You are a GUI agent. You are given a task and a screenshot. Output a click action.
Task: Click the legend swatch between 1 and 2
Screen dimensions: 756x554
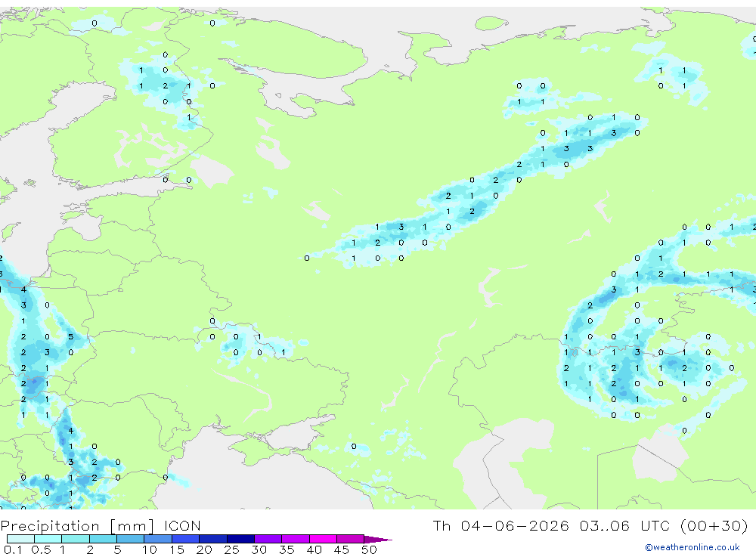[x=76, y=539]
